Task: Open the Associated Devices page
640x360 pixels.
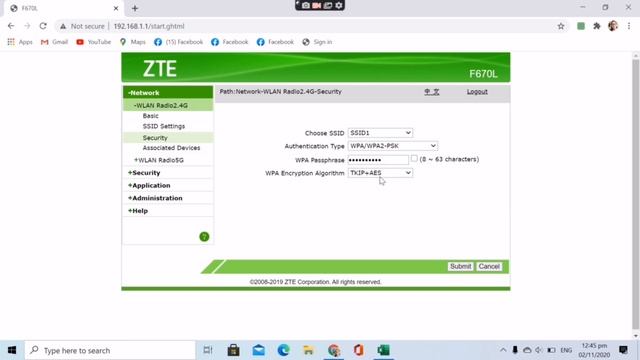Action: pyautogui.click(x=171, y=148)
